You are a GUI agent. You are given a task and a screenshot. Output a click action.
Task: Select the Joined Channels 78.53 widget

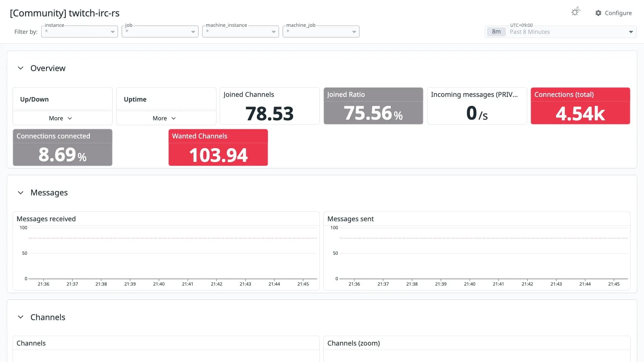269,106
